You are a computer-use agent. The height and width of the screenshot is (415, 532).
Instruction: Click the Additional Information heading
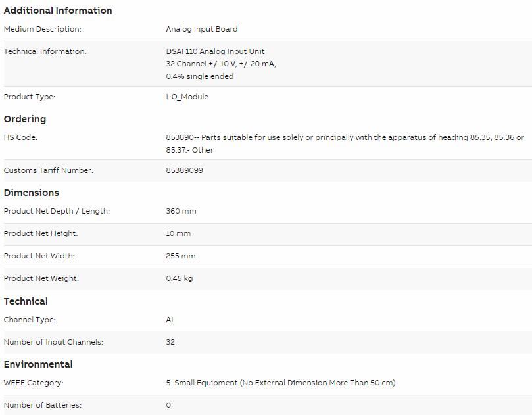click(x=58, y=11)
